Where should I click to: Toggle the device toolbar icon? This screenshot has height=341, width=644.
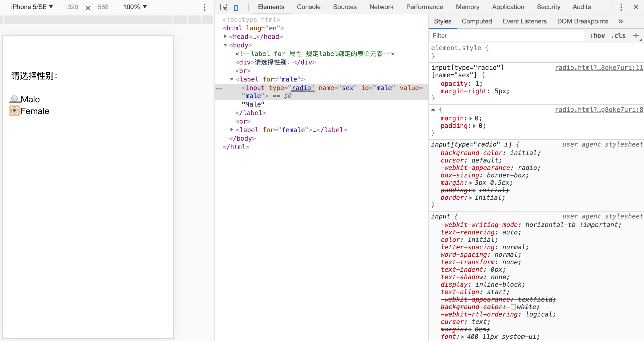(238, 7)
